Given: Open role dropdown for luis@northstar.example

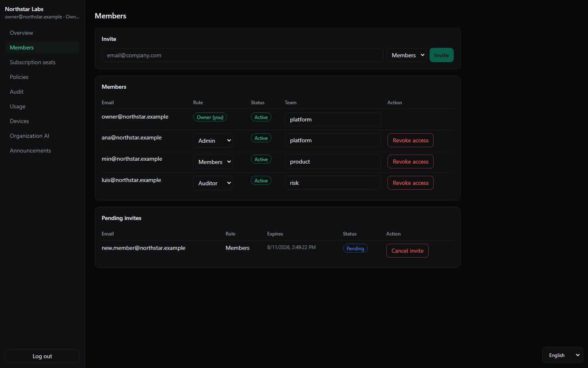Looking at the screenshot, I should click(x=213, y=183).
